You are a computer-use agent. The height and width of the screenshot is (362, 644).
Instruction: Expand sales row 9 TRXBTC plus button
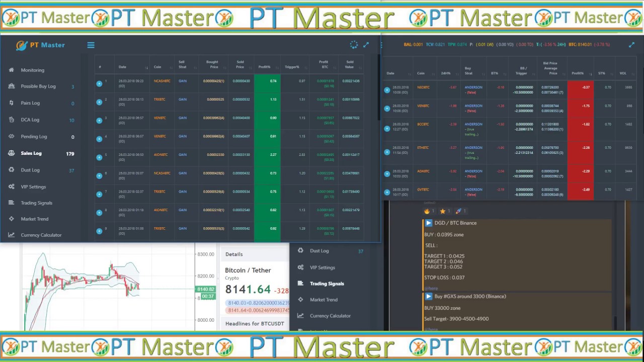point(99,231)
